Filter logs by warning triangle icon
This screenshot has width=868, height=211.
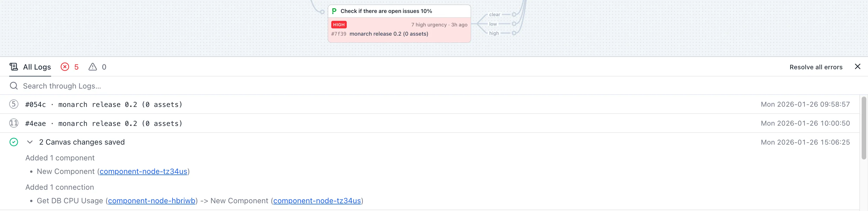click(x=93, y=67)
